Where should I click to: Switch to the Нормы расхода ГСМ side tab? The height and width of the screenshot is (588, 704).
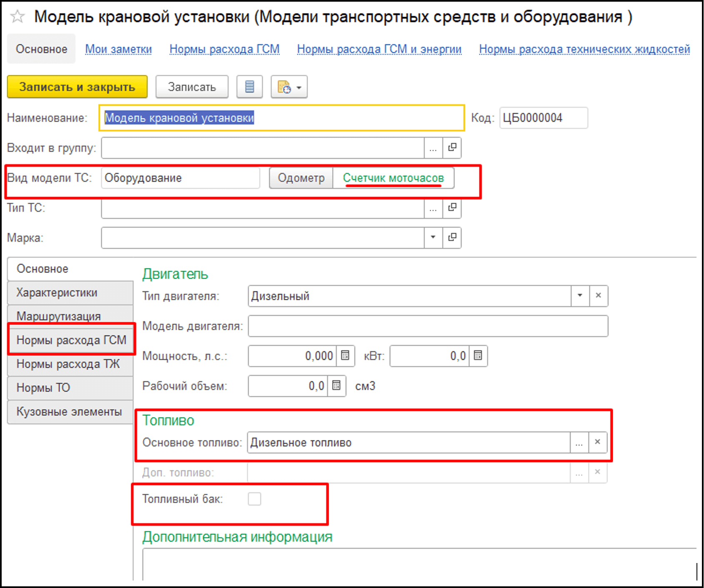pos(71,340)
